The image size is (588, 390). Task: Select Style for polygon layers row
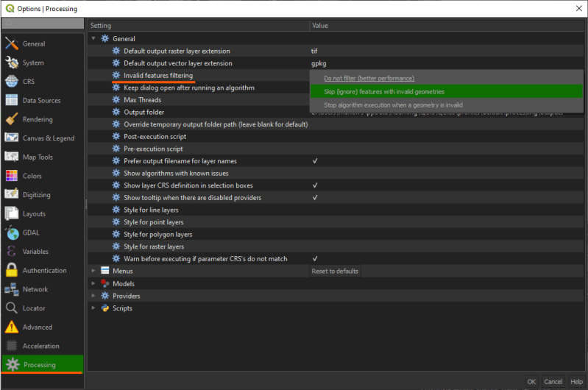(x=336, y=235)
